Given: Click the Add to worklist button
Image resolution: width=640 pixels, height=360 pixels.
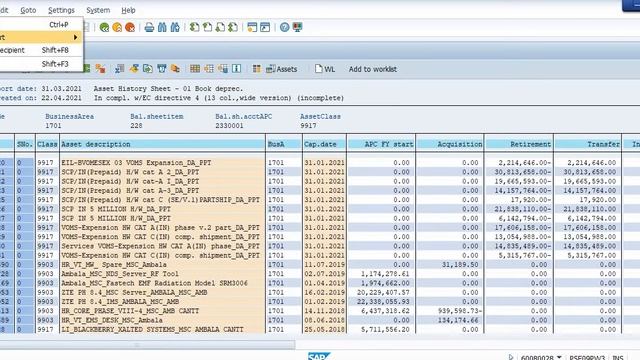Looking at the screenshot, I should pos(373,69).
